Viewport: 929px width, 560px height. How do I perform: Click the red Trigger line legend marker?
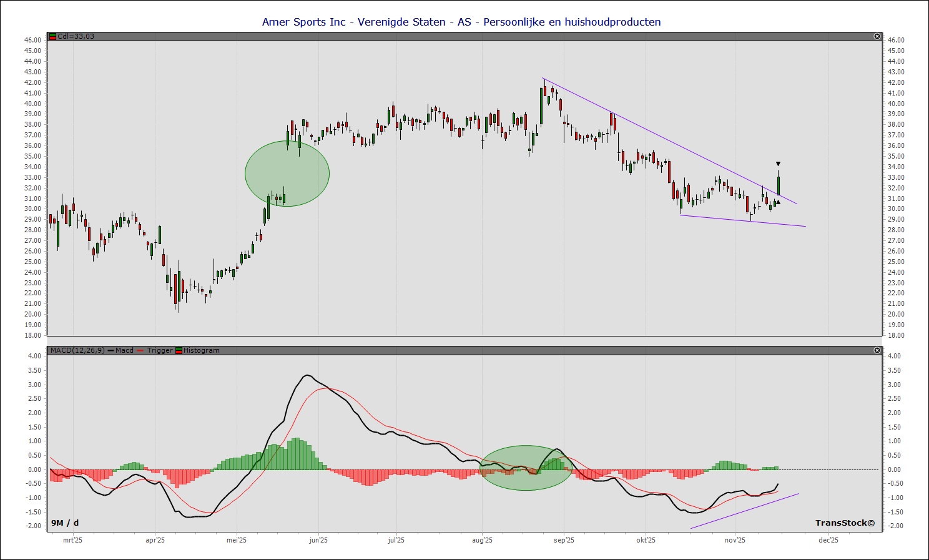tap(140, 350)
